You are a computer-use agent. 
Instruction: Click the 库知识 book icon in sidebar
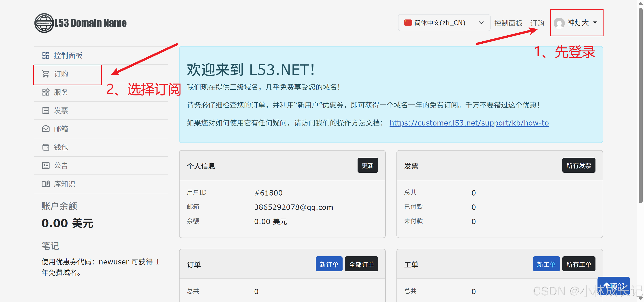tap(45, 184)
